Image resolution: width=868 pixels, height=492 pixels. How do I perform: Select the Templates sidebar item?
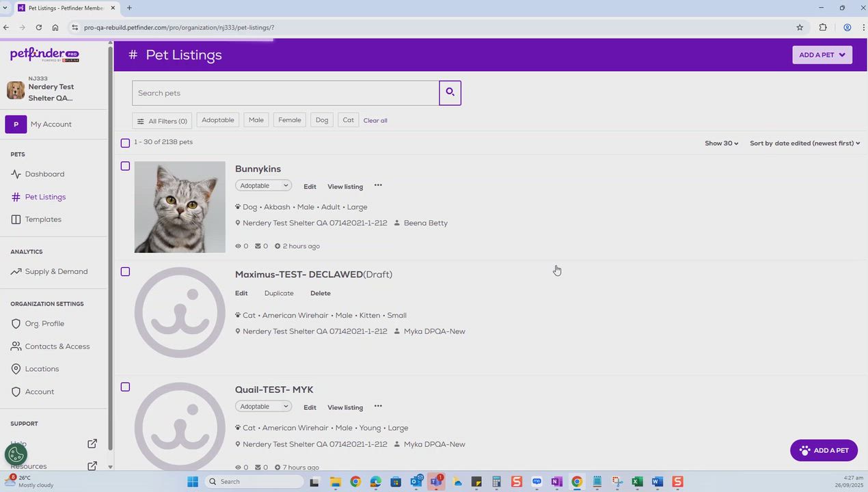pyautogui.click(x=43, y=219)
